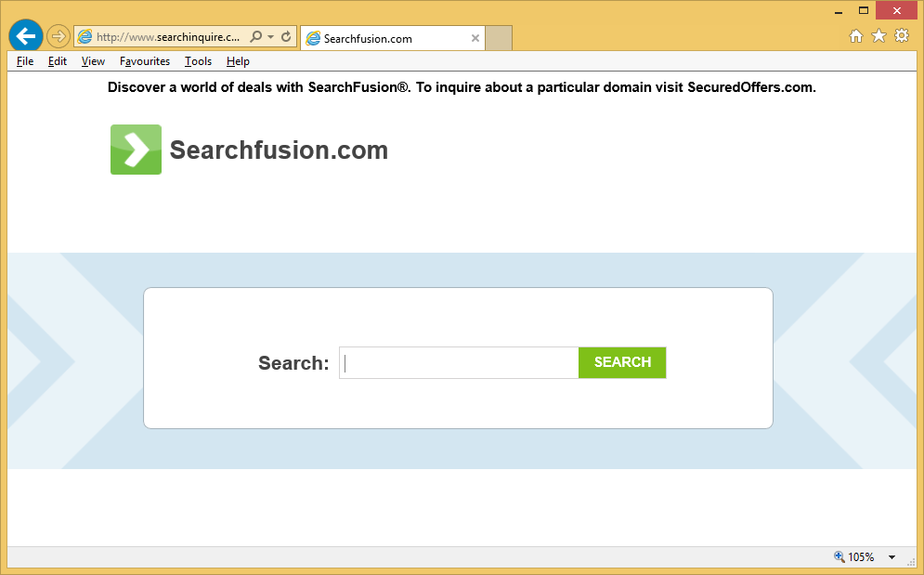Screen dimensions: 924x575
Task: Focus the Search text input field
Action: [x=459, y=363]
